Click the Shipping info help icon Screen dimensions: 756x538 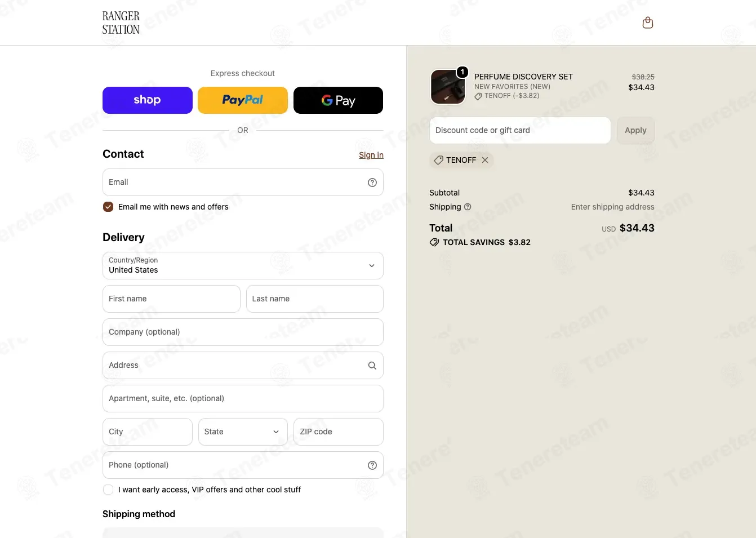pos(468,207)
